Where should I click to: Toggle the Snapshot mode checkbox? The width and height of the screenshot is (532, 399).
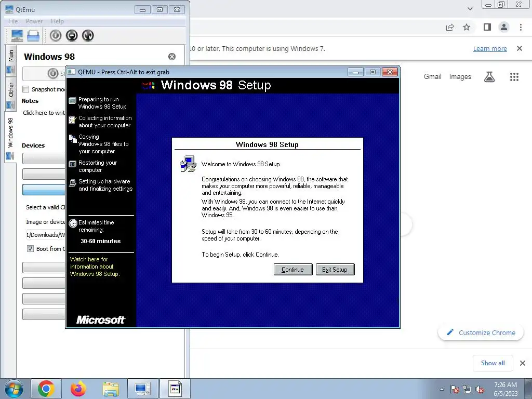(x=26, y=89)
